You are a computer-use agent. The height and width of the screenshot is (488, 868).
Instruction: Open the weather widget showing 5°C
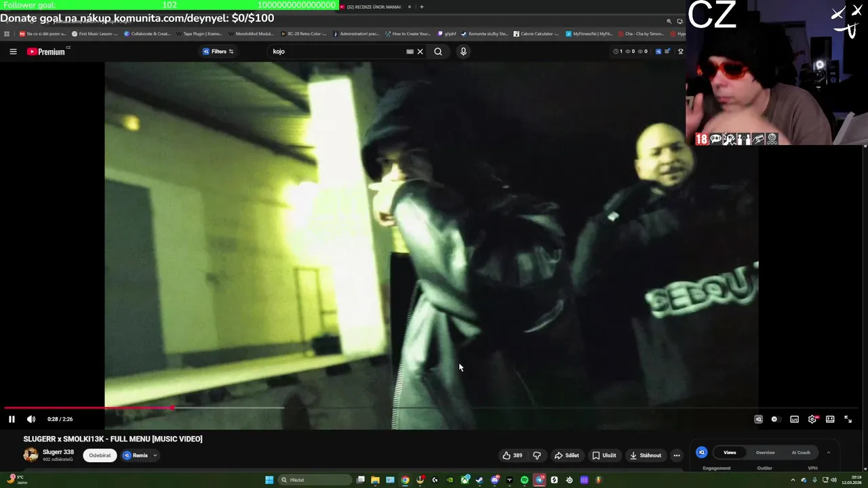pyautogui.click(x=16, y=480)
